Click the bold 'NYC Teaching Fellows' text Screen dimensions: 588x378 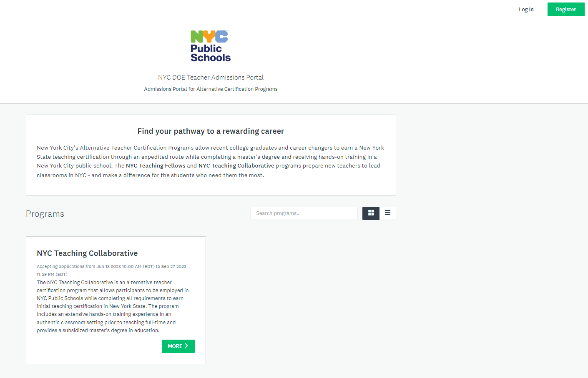(156, 166)
